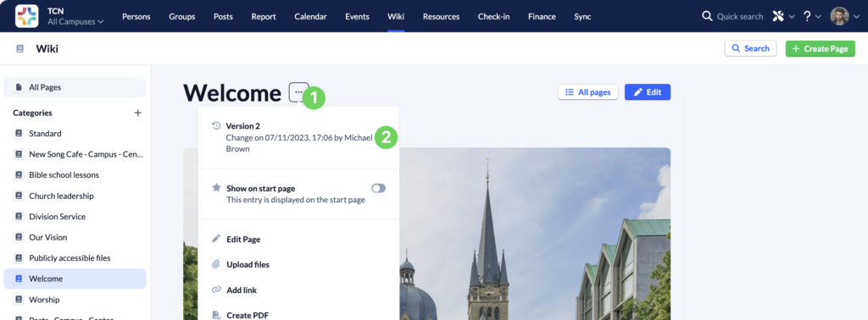Image resolution: width=868 pixels, height=320 pixels.
Task: Focus the Quick search field
Action: coord(739,17)
